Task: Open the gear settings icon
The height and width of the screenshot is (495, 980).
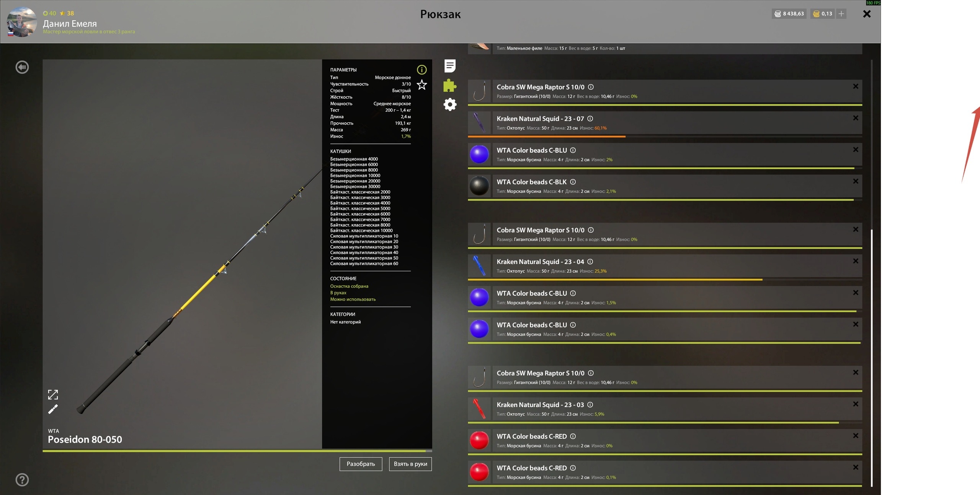Action: (x=450, y=104)
